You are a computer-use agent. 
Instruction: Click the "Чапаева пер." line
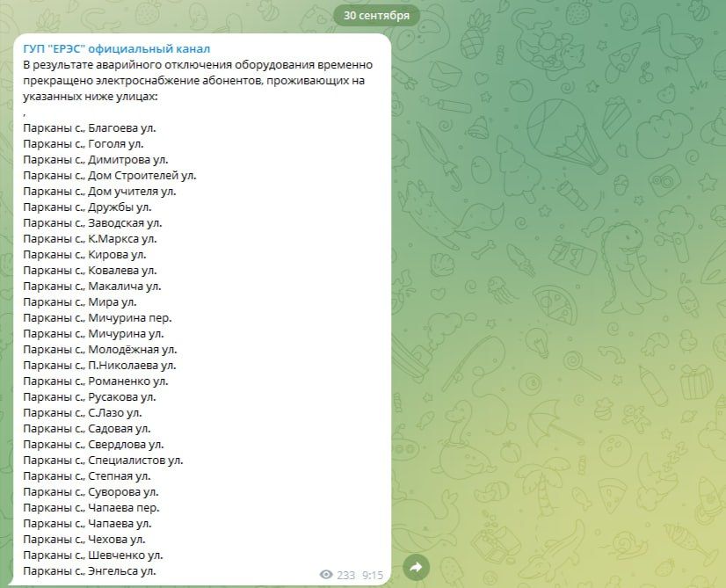coord(91,508)
